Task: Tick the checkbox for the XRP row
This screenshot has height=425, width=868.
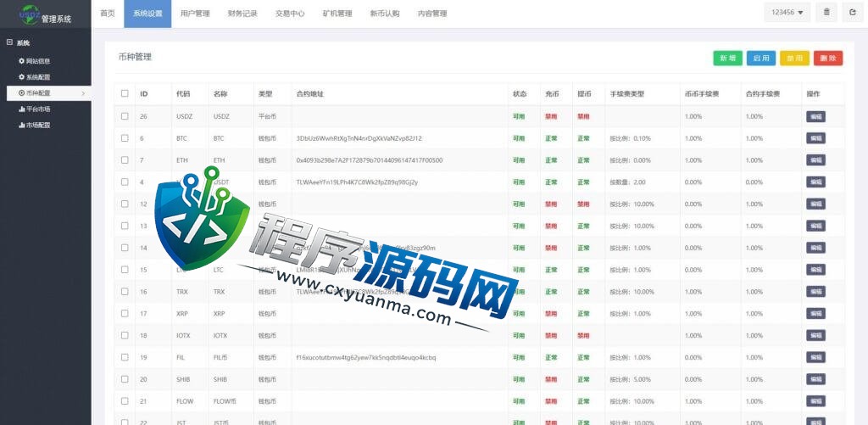Action: (125, 314)
